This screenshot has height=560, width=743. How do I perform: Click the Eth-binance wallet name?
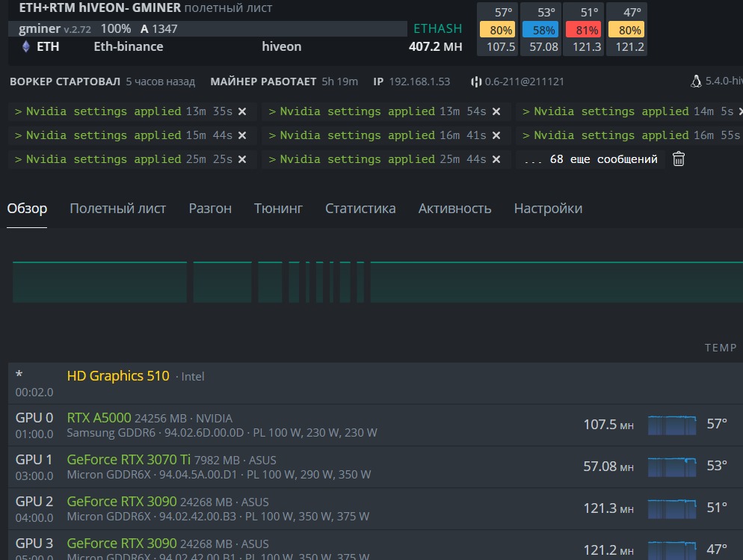tap(129, 46)
